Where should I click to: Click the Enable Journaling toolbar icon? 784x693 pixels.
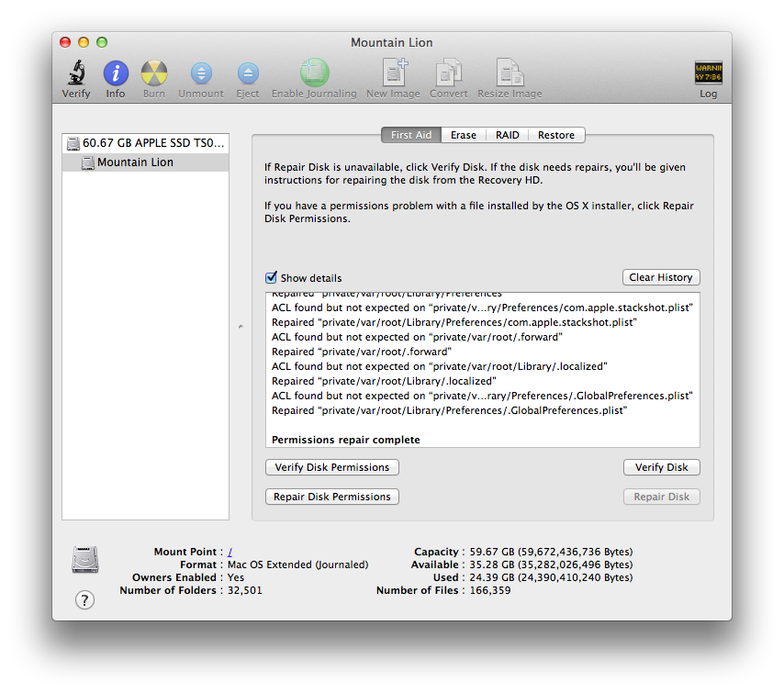pos(315,73)
